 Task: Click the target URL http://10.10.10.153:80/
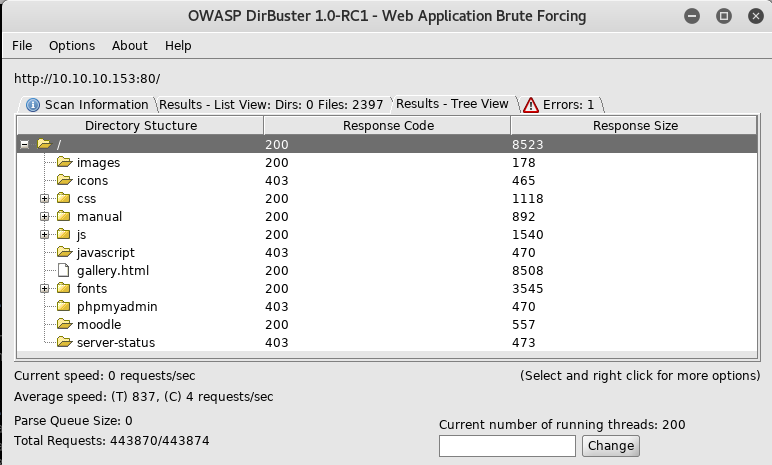(x=87, y=79)
